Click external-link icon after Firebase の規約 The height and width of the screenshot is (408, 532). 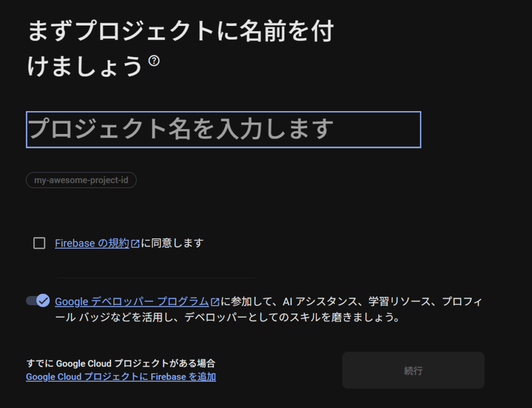[135, 243]
